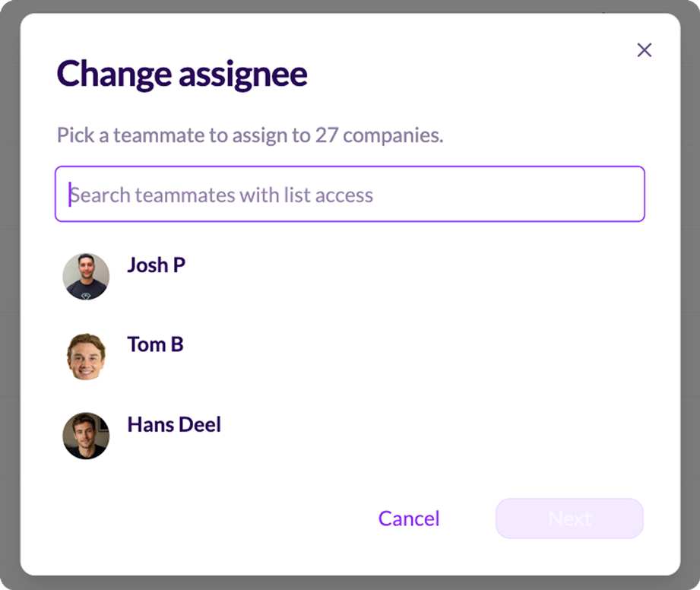The height and width of the screenshot is (590, 700).
Task: Click the Change assignee heading
Action: [x=182, y=75]
